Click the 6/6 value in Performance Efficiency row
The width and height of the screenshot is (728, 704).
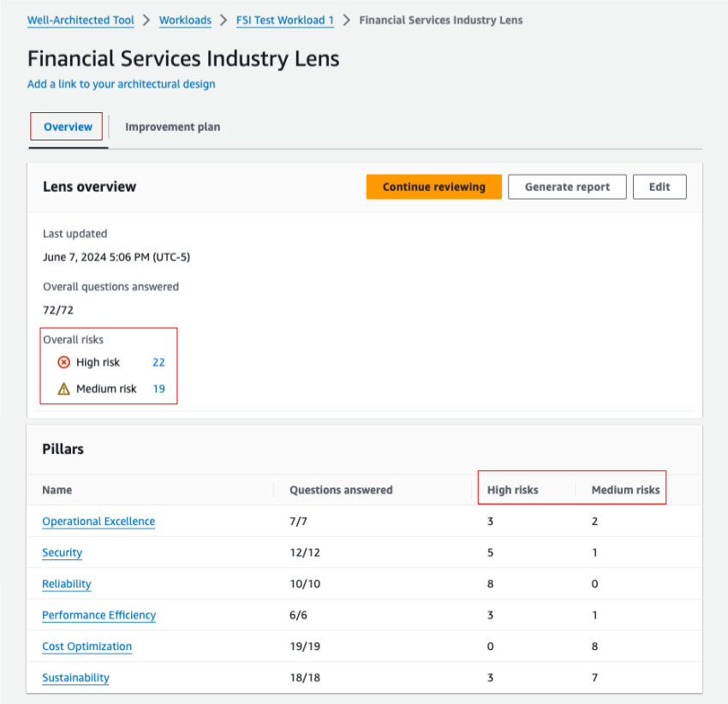click(298, 615)
